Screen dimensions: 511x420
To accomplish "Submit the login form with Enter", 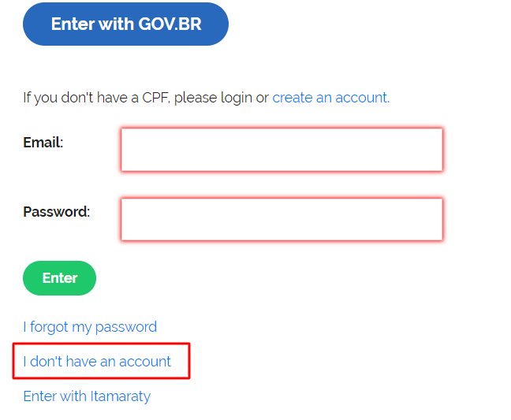I will pos(60,278).
